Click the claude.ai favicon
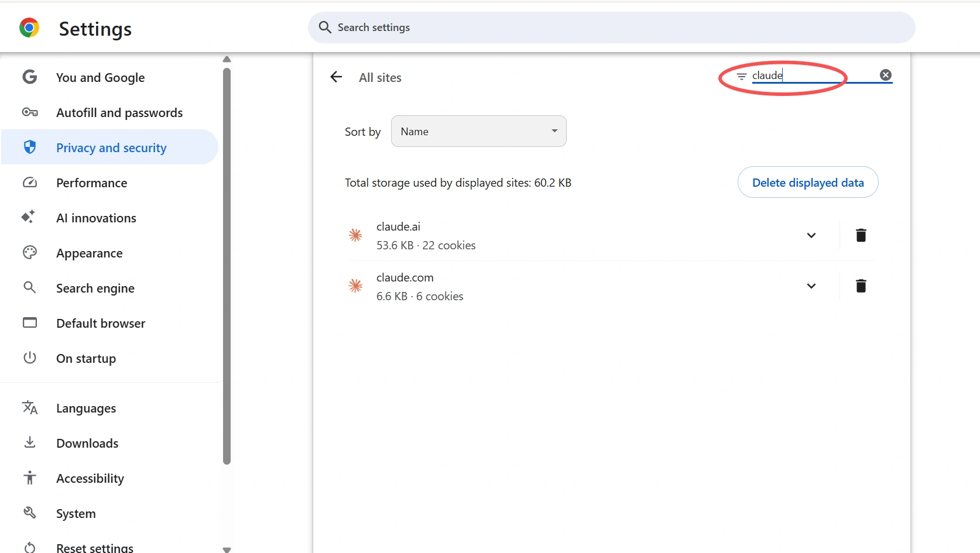This screenshot has height=553, width=980. coord(355,235)
